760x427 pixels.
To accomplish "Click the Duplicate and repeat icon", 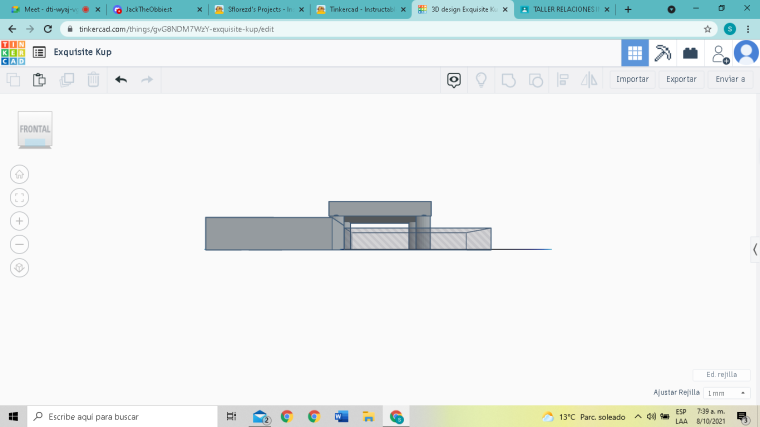I will 66,79.
